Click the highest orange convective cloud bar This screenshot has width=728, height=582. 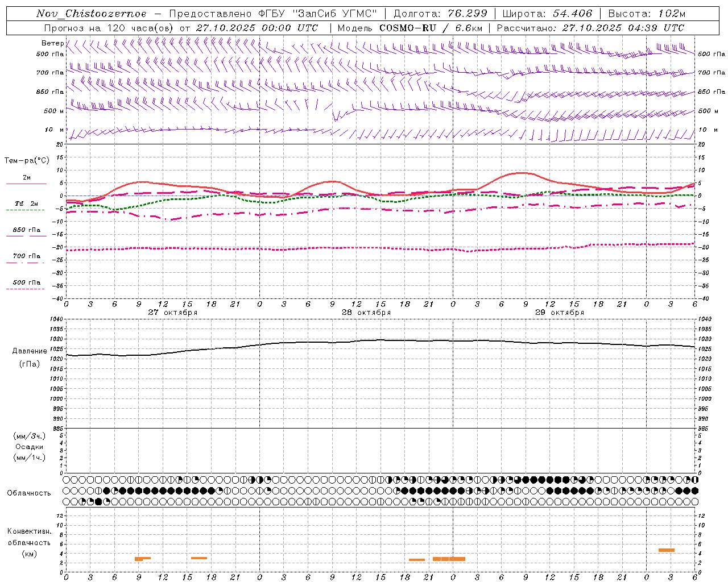(x=666, y=550)
